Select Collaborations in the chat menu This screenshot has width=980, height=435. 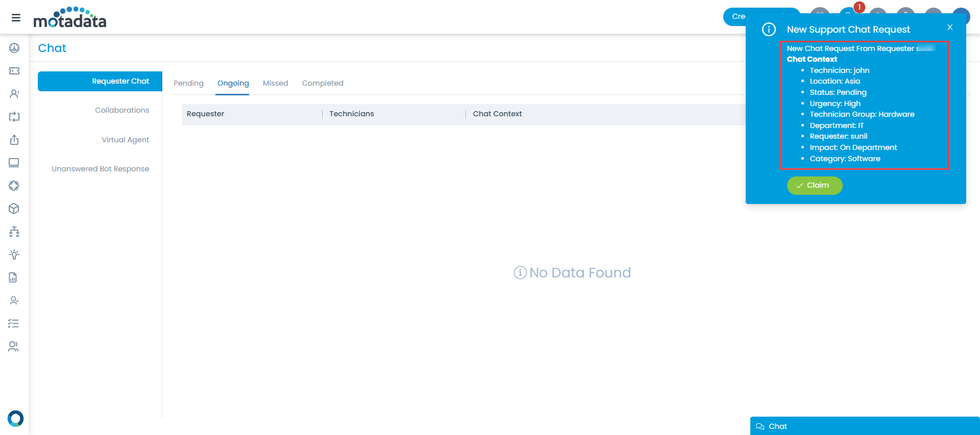point(122,110)
